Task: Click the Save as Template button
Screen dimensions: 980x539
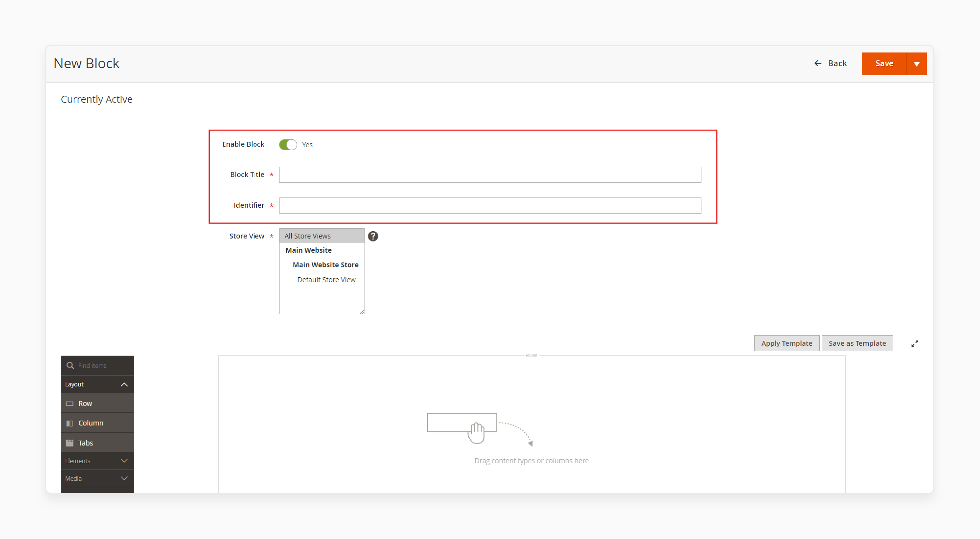Action: point(857,343)
